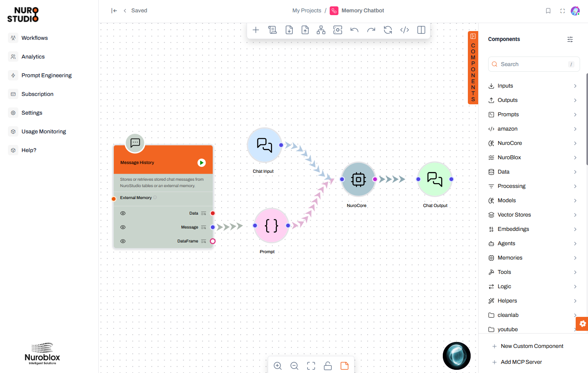
Task: Redo the last action
Action: 371,30
